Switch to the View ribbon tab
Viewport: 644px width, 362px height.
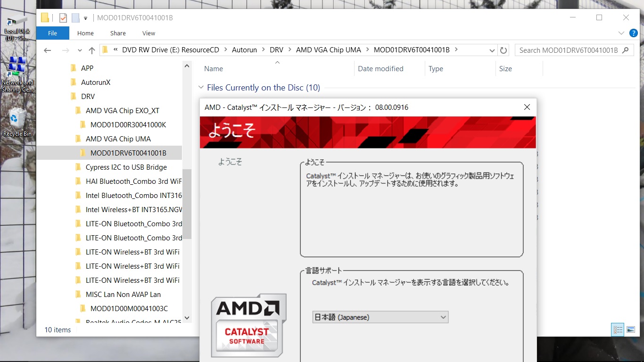pyautogui.click(x=149, y=33)
